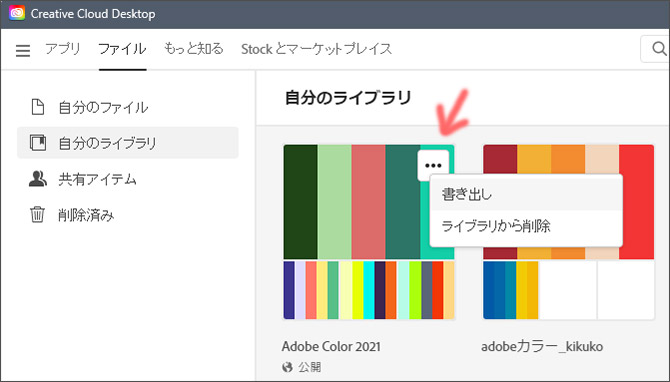This screenshot has width=670, height=382.
Task: Open three-dot options on Adobe Color 2021 card
Action: click(x=433, y=165)
